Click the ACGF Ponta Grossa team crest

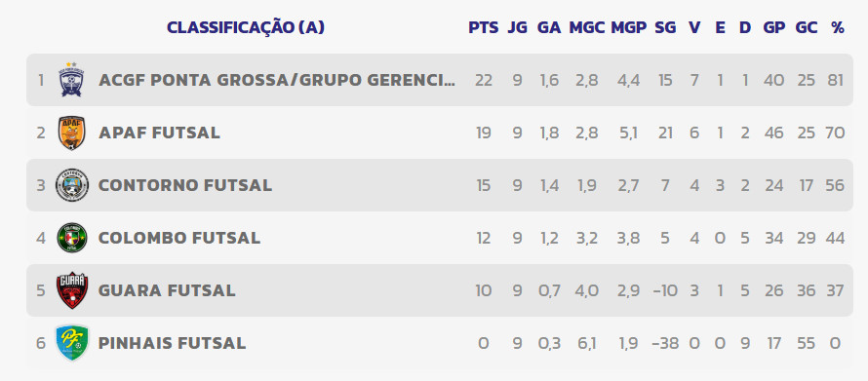click(x=72, y=80)
